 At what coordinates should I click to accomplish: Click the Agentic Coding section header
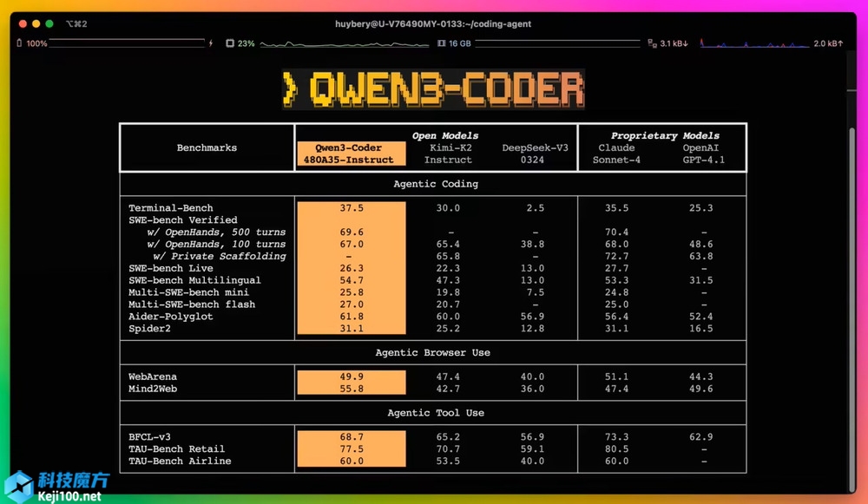[x=435, y=184]
